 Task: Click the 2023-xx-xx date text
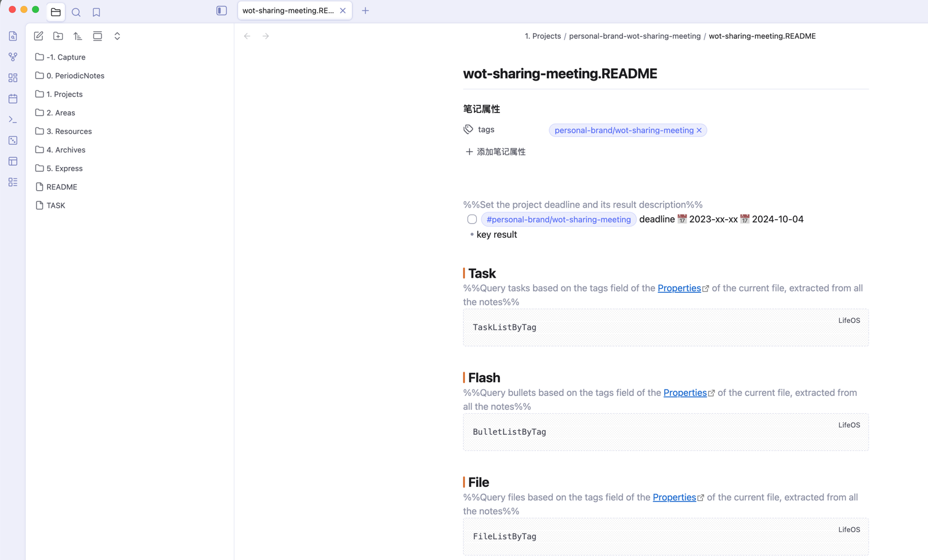[x=713, y=219]
